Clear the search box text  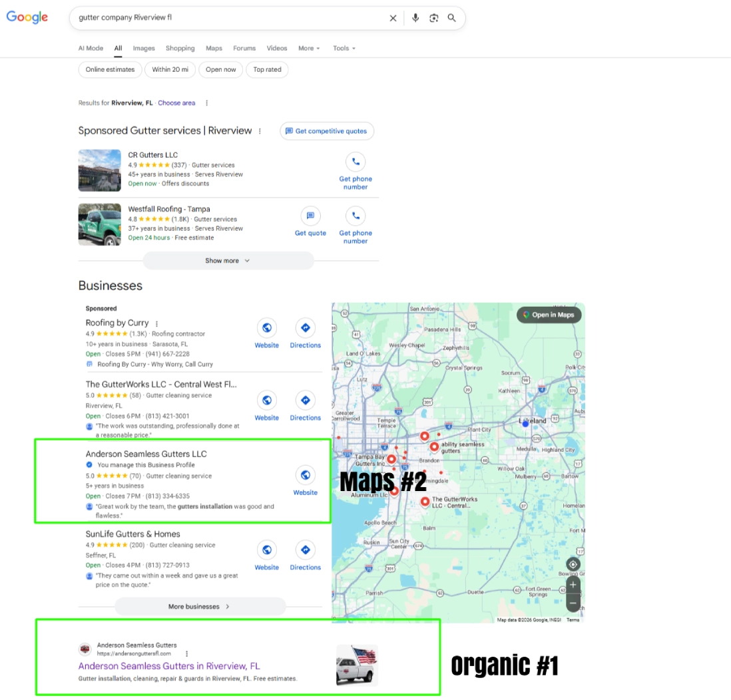point(393,18)
